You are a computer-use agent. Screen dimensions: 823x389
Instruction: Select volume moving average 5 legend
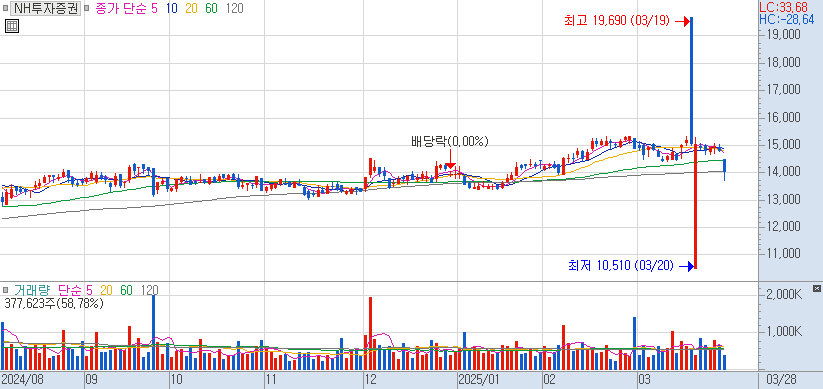(89, 290)
